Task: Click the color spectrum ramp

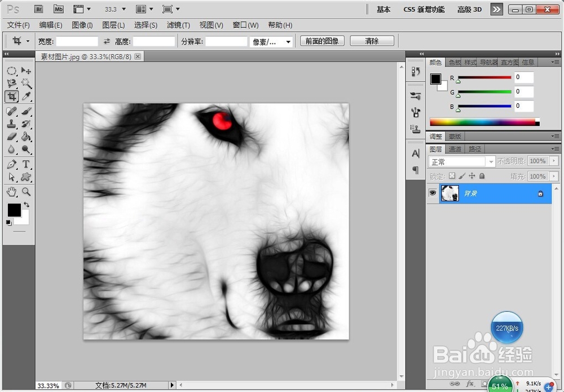Action: pos(484,122)
